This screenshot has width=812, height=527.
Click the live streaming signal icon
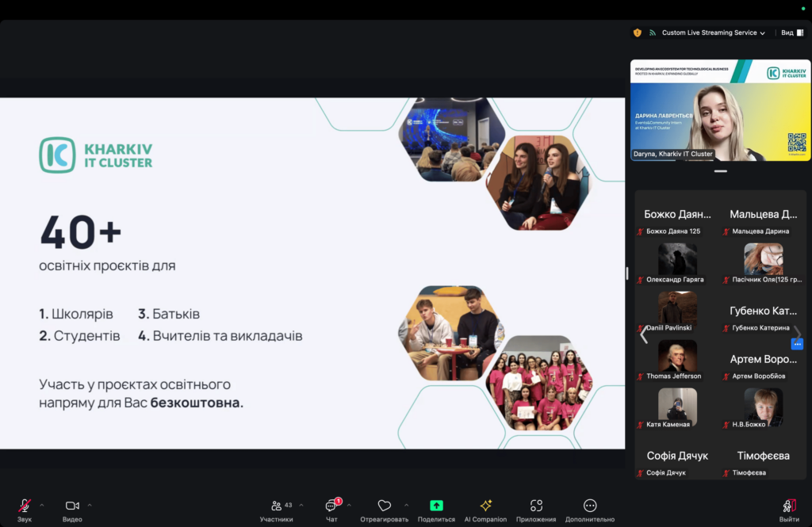tap(653, 32)
